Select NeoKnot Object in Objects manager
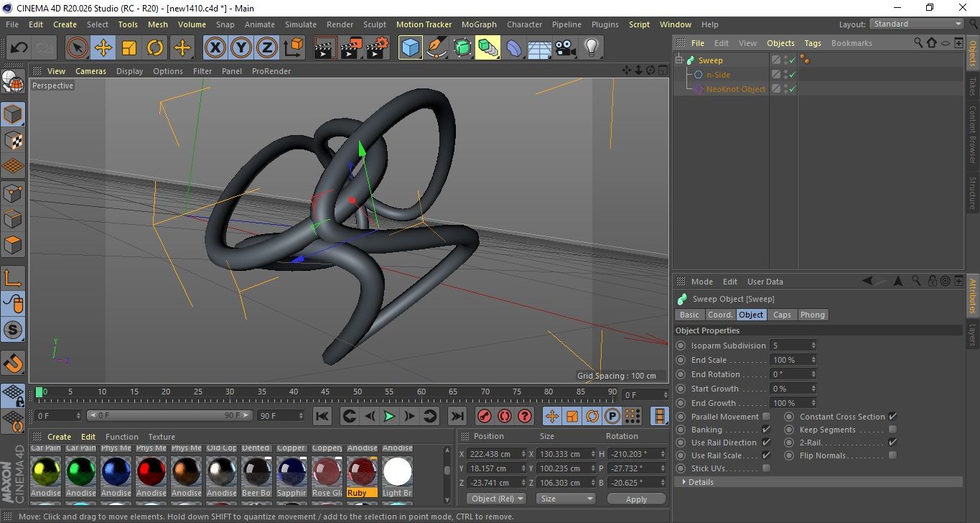Image resolution: width=980 pixels, height=523 pixels. pyautogui.click(x=735, y=89)
